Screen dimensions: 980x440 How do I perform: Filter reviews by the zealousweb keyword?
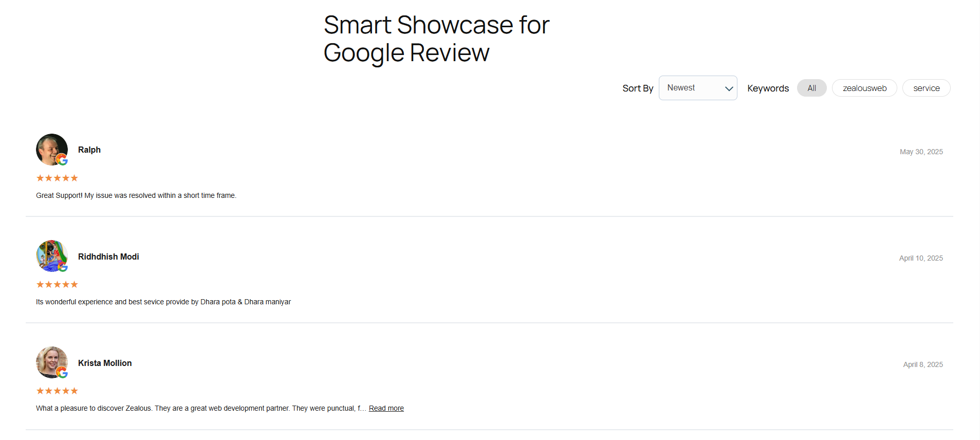(x=864, y=88)
